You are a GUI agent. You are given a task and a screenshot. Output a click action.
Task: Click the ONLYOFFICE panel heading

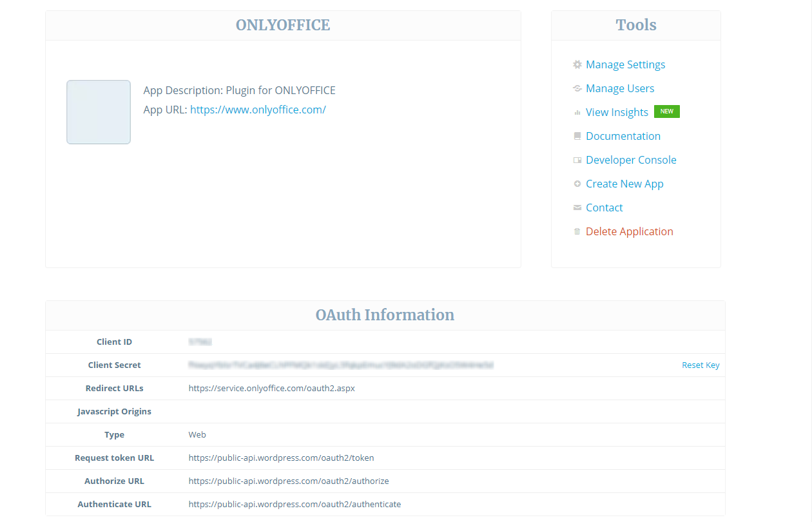pos(283,25)
